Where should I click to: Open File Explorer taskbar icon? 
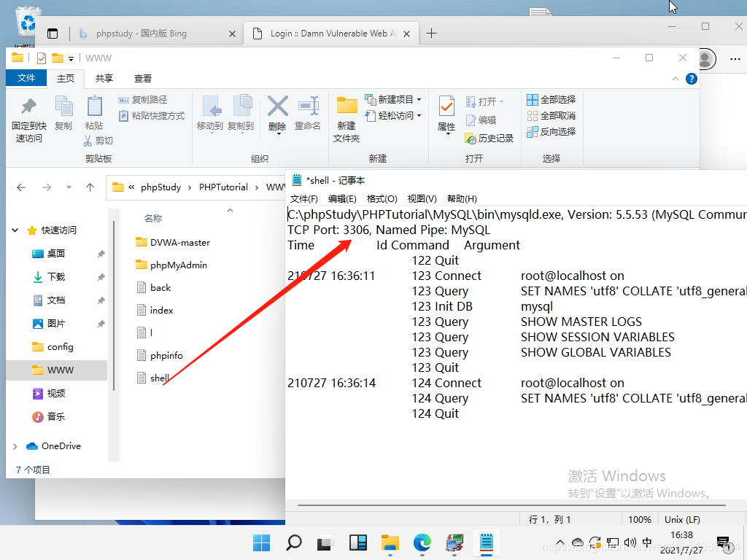(x=390, y=542)
